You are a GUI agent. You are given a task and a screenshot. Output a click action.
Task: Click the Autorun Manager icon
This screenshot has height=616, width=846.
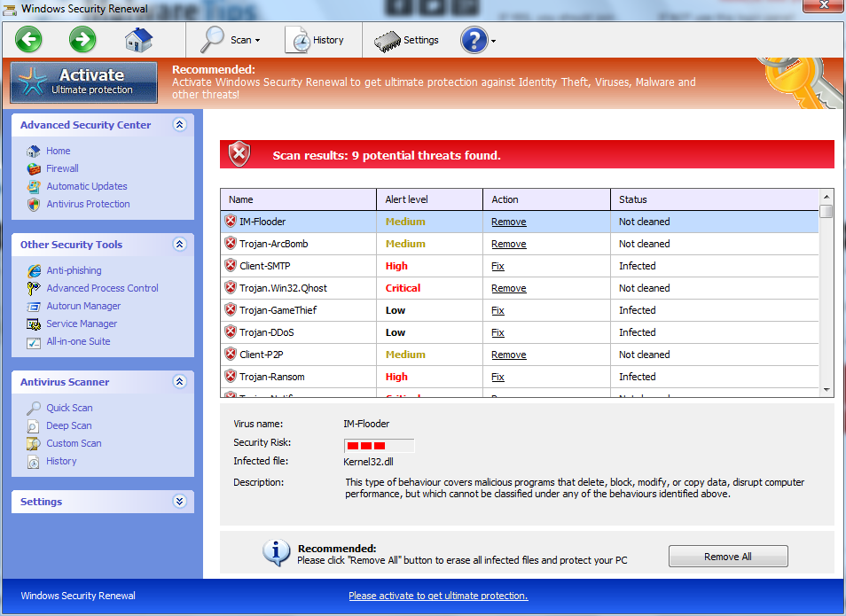pos(34,307)
